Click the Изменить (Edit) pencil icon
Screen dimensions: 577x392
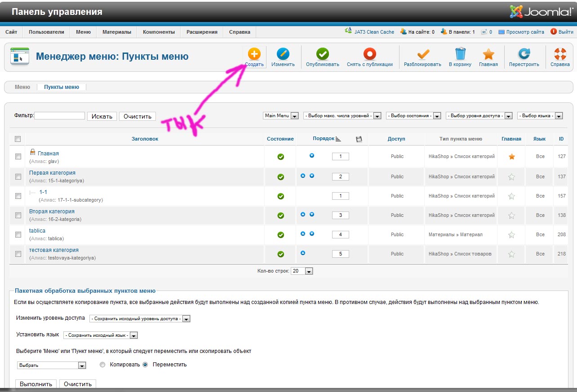coord(283,55)
